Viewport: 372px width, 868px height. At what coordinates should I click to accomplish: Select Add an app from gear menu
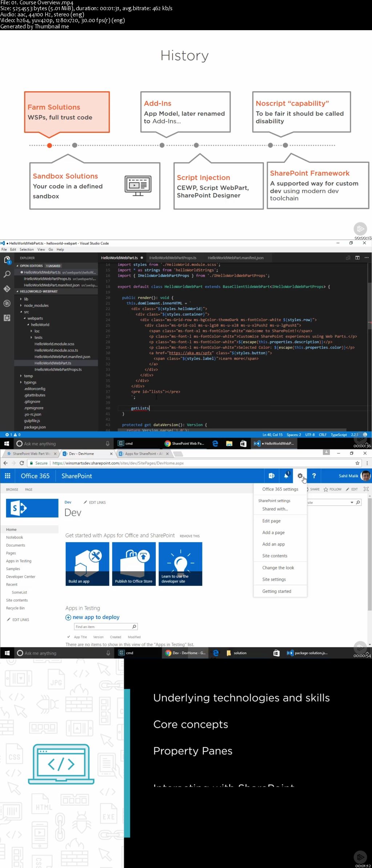click(273, 544)
